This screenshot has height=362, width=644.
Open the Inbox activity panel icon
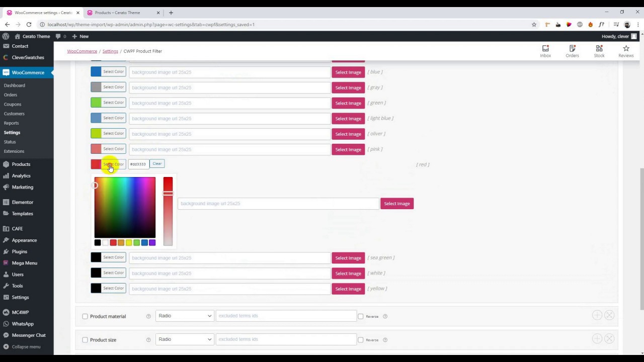(x=545, y=51)
